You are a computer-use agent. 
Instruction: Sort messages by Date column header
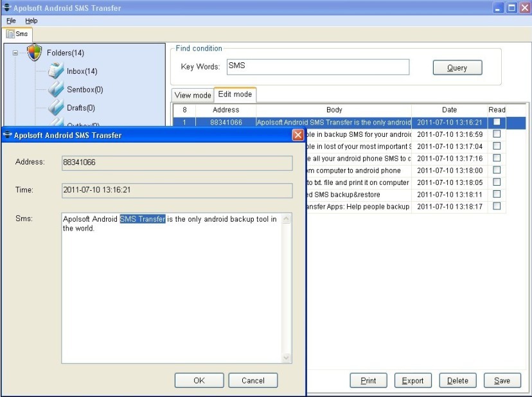coord(449,110)
